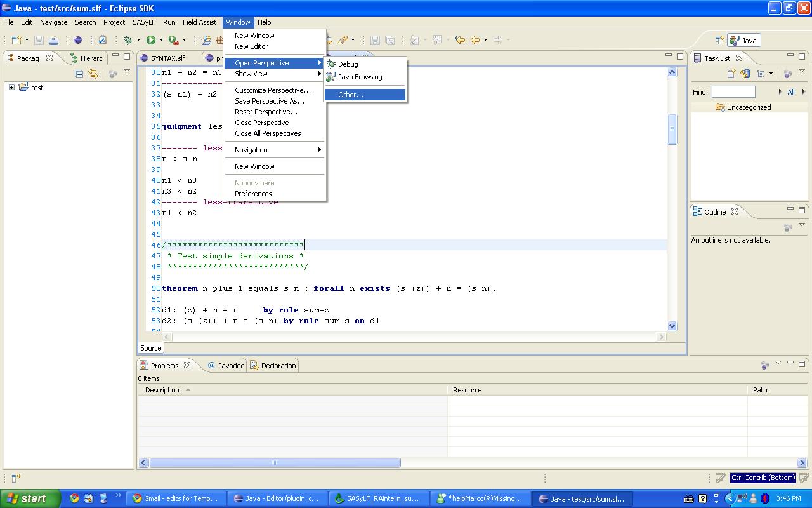Click the green Run toolbar button
The height and width of the screenshot is (508, 812).
coord(151,40)
